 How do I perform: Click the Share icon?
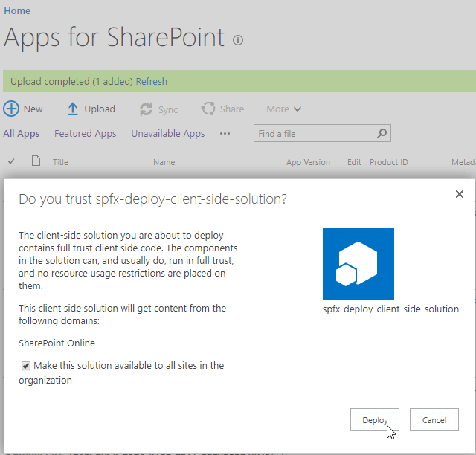(x=208, y=109)
